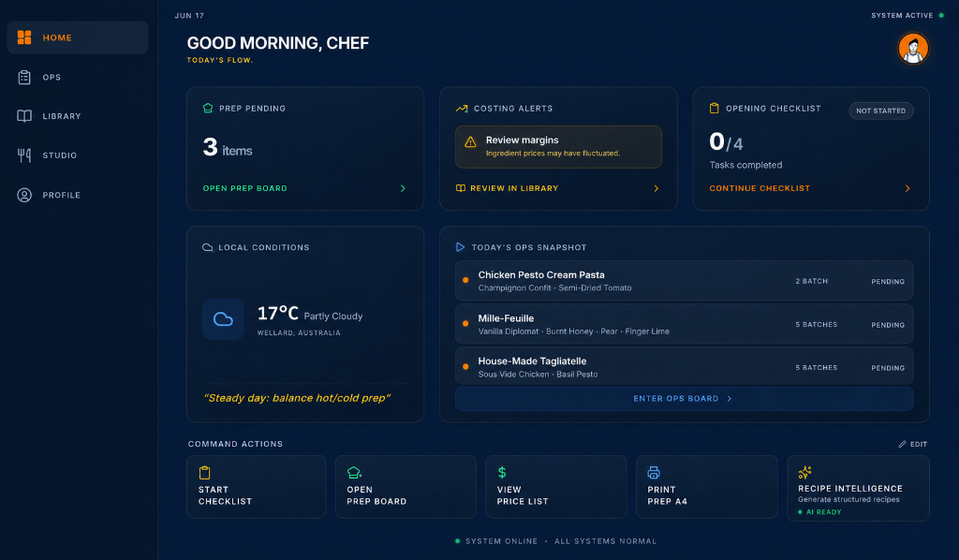
Task: Click Pending status on Mille-Feuille row
Action: pos(888,325)
